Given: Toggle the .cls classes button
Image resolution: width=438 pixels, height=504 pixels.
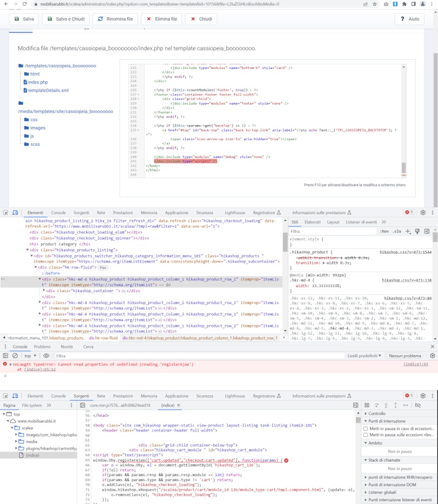Looking at the screenshot, I should pyautogui.click(x=397, y=231).
